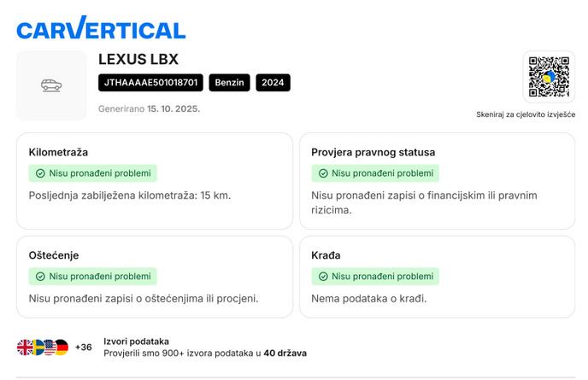The image size is (588, 380).
Task: Click the carVertical logo
Action: [x=101, y=29]
